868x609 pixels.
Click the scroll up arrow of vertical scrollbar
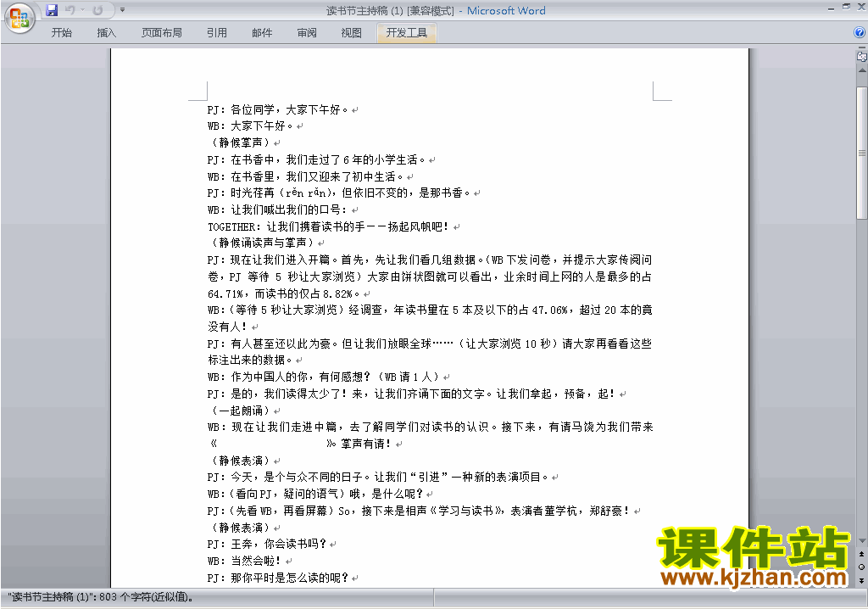[862, 70]
